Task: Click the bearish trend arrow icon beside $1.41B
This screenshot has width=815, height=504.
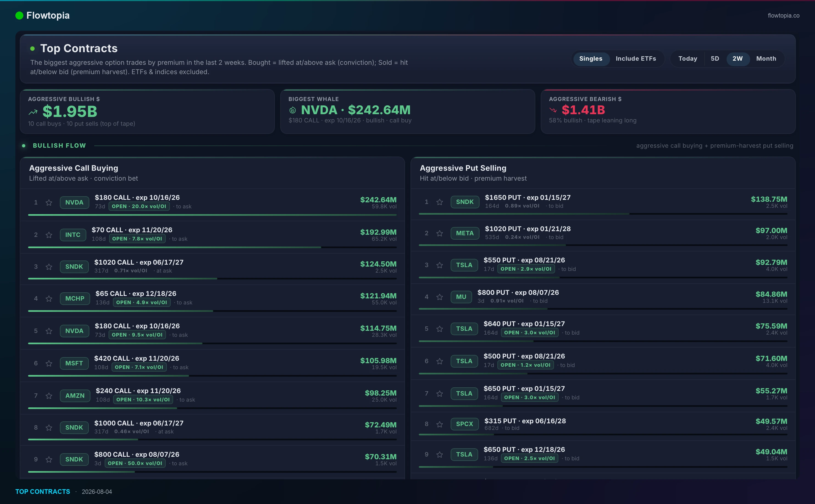Action: tap(553, 110)
